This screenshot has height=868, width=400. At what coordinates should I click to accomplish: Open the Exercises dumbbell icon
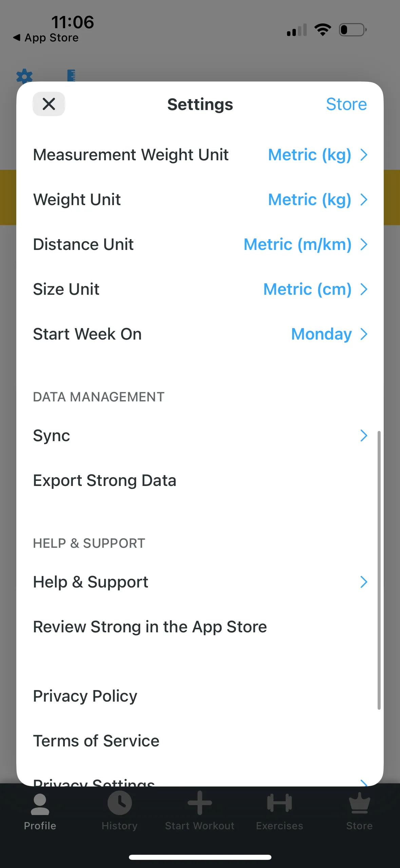click(x=279, y=803)
